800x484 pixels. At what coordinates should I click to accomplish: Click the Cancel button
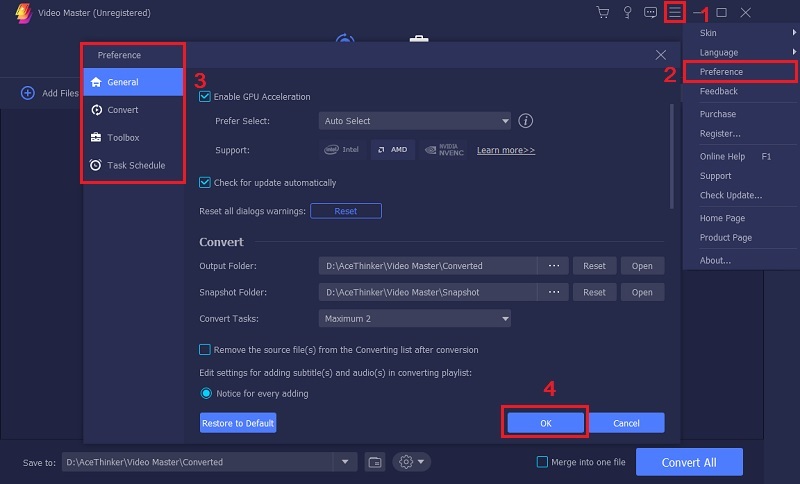pos(626,423)
